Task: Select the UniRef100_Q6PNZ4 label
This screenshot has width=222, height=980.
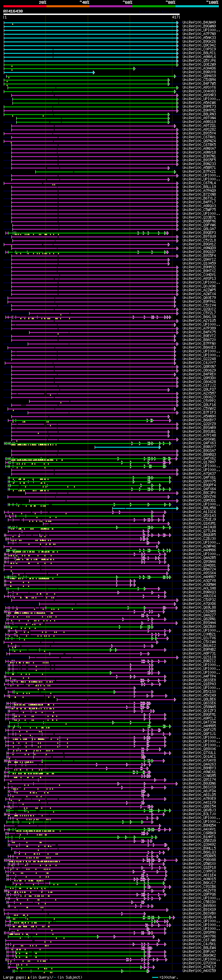Action: click(x=199, y=141)
